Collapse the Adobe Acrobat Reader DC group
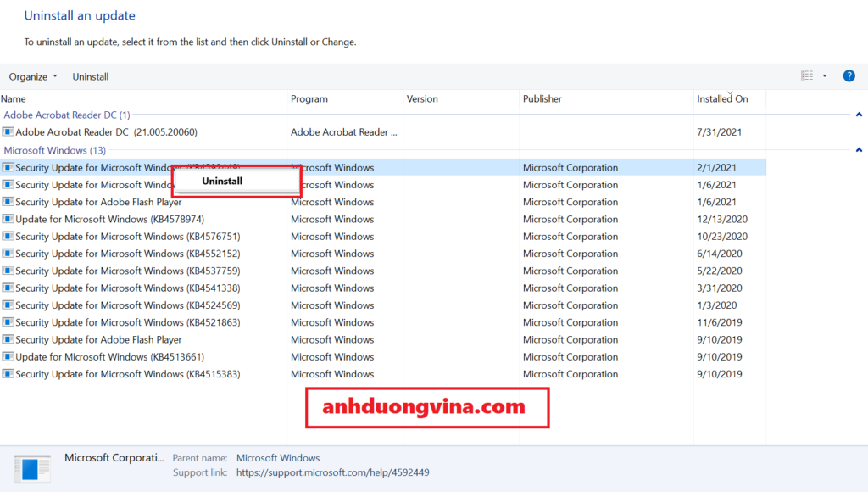868x492 pixels. pyautogui.click(x=859, y=115)
